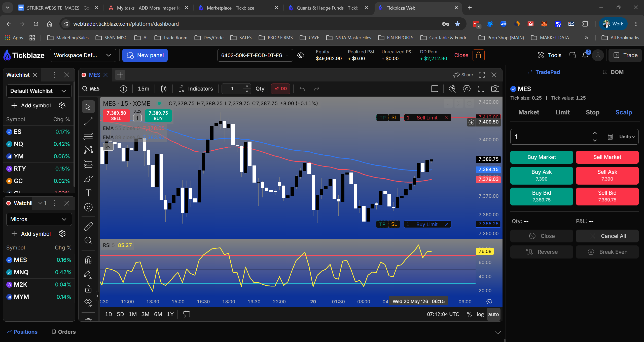The image size is (644, 342).
Task: Select NQ in the watchlist
Action: [39, 144]
